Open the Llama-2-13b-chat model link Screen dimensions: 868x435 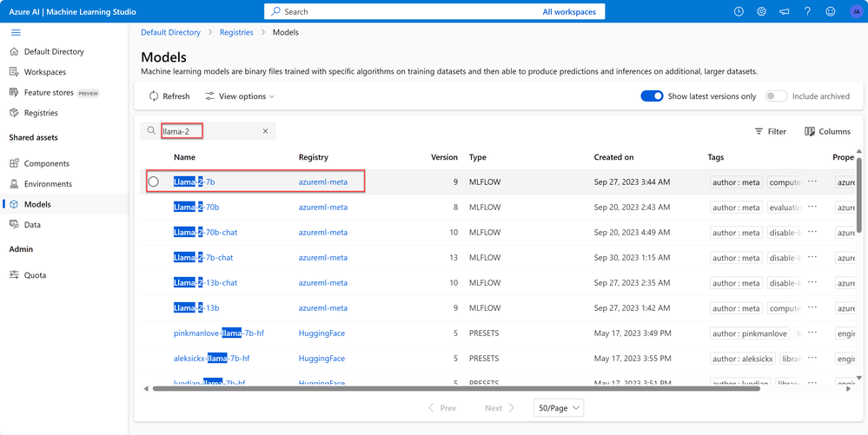click(205, 283)
